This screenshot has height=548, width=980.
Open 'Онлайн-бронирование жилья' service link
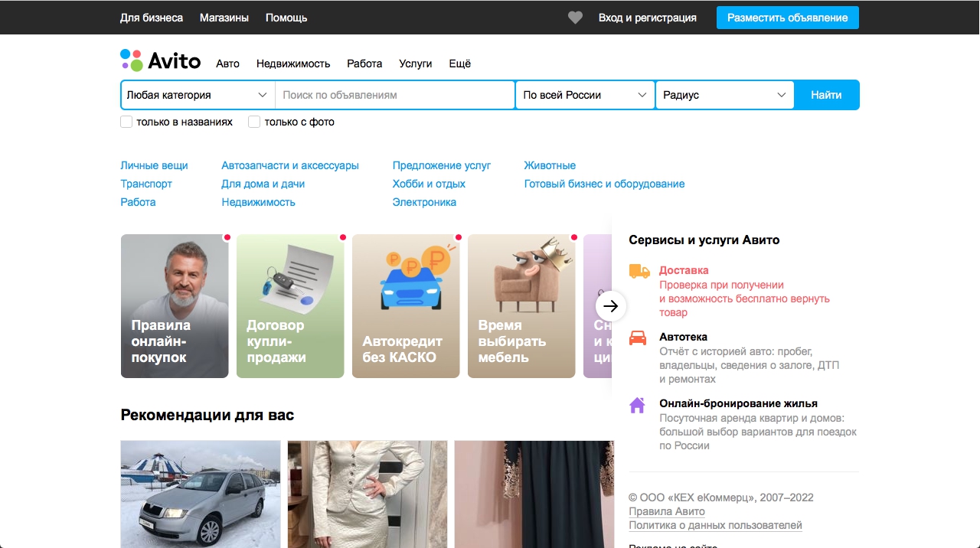(x=738, y=403)
